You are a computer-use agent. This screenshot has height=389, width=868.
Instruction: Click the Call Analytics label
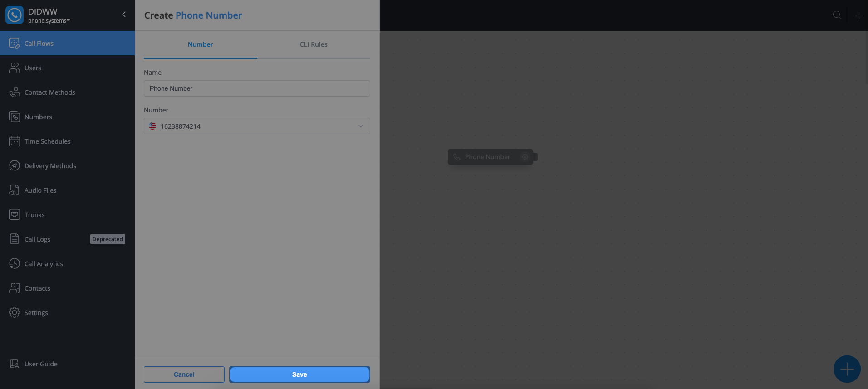pyautogui.click(x=44, y=264)
